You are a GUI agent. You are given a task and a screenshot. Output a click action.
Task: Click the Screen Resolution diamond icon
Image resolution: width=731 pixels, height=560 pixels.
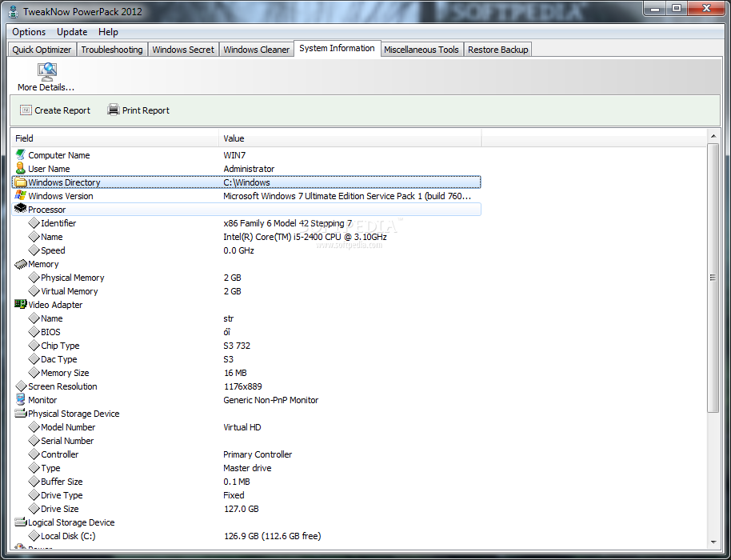coord(21,386)
